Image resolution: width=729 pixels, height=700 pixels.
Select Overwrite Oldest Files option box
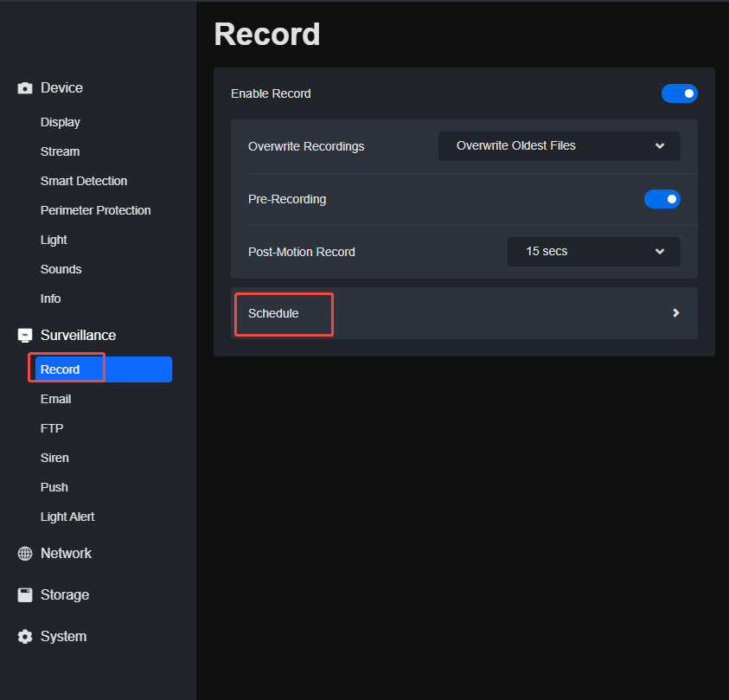pyautogui.click(x=559, y=146)
